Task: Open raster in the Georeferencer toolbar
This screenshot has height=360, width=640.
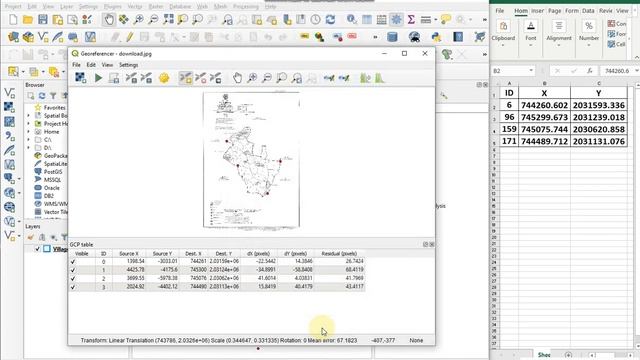Action: pyautogui.click(x=80, y=78)
